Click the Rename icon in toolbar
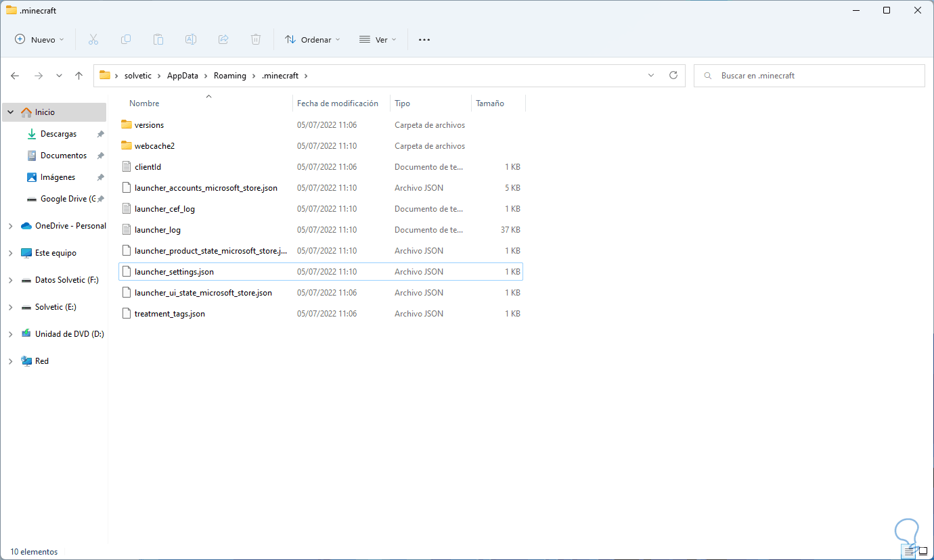Viewport: 934px width, 560px height. [191, 40]
